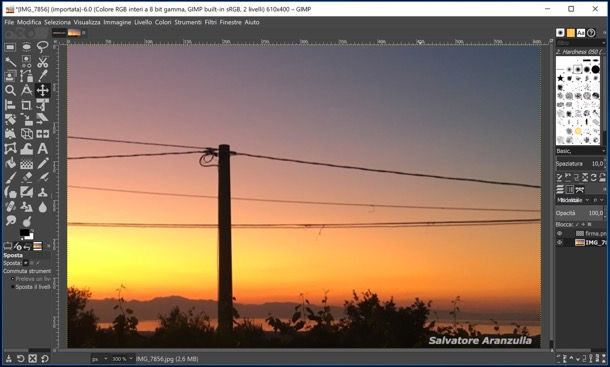The width and height of the screenshot is (610, 367).
Task: Choose 'Sposta il livello' radio option
Action: pos(31,287)
